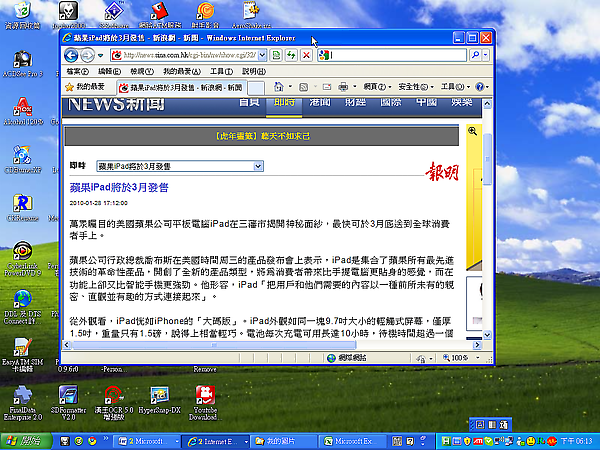
Task: Open the 工具(T) menu in menu bar
Action: click(221, 72)
